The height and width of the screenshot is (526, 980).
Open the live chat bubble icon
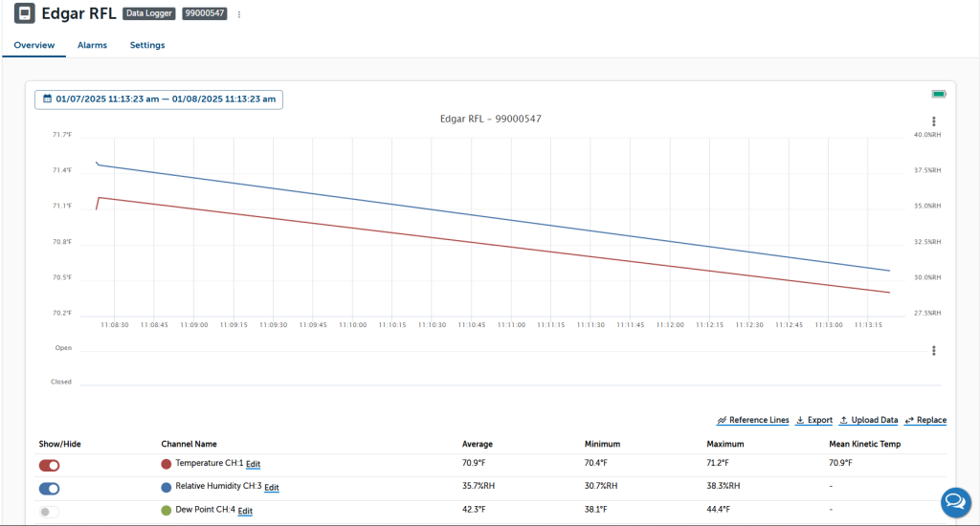click(x=954, y=501)
